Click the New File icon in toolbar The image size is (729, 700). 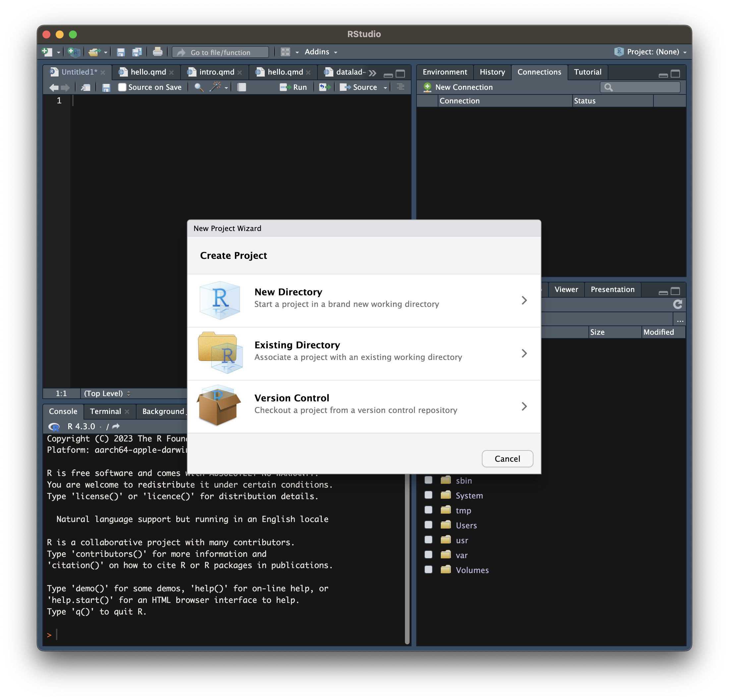[x=47, y=52]
